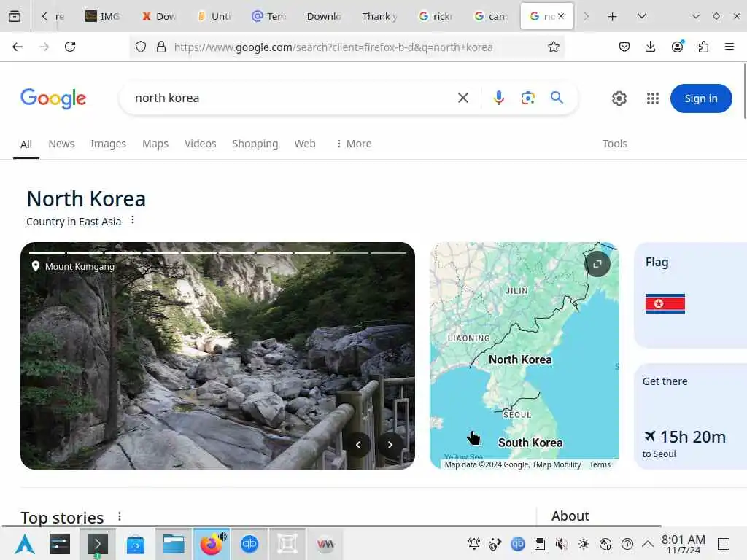Viewport: 747px width, 560px height.
Task: Go back to previous page
Action: point(18,47)
